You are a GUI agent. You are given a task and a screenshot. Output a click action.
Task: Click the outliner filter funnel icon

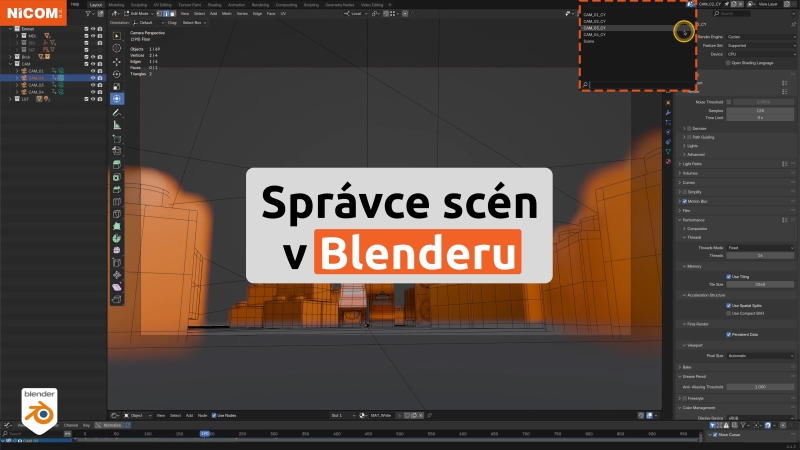(x=88, y=14)
